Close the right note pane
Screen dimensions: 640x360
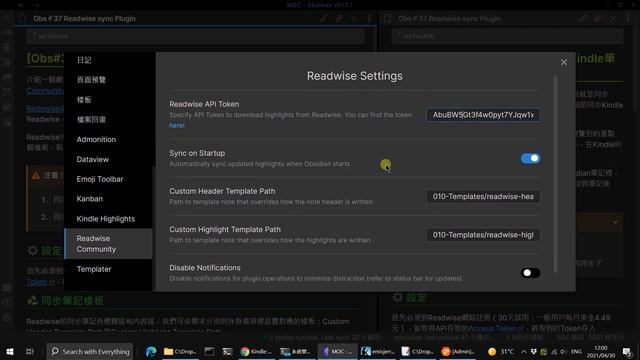[x=613, y=18]
